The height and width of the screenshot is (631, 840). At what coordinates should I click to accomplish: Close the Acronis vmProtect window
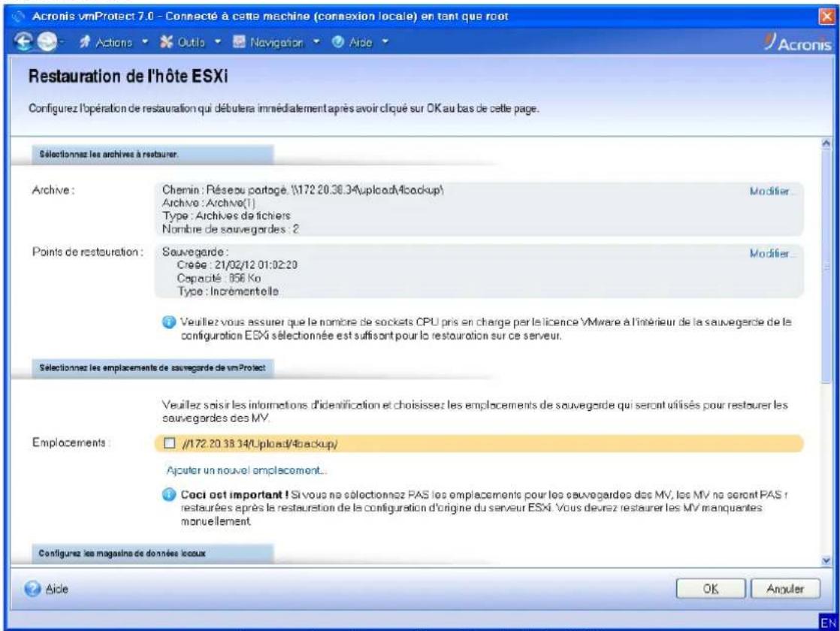(827, 16)
